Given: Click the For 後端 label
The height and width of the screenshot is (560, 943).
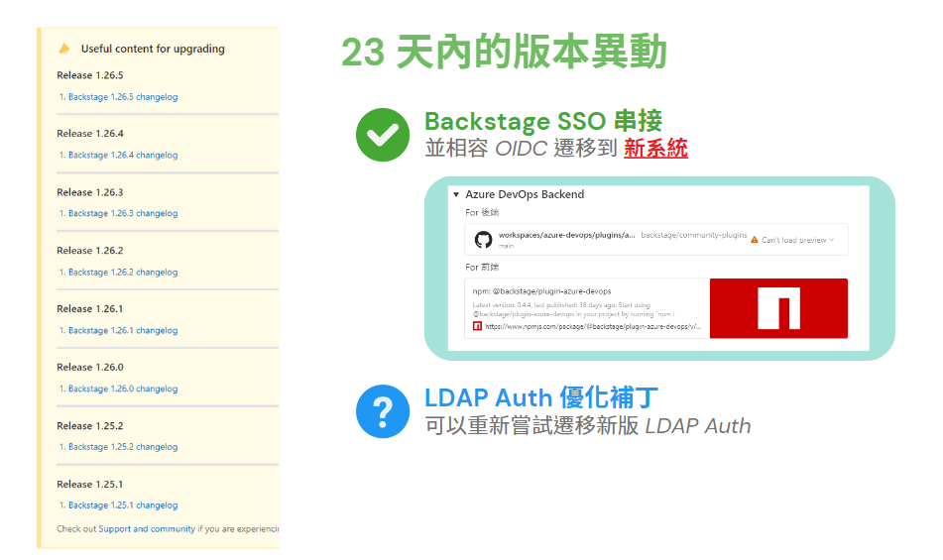Looking at the screenshot, I should click(x=482, y=213).
